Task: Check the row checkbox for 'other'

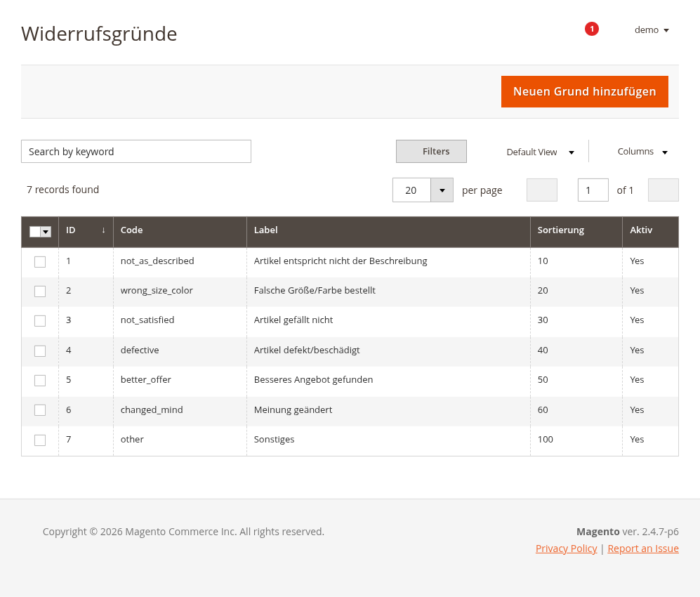Action: click(x=40, y=440)
